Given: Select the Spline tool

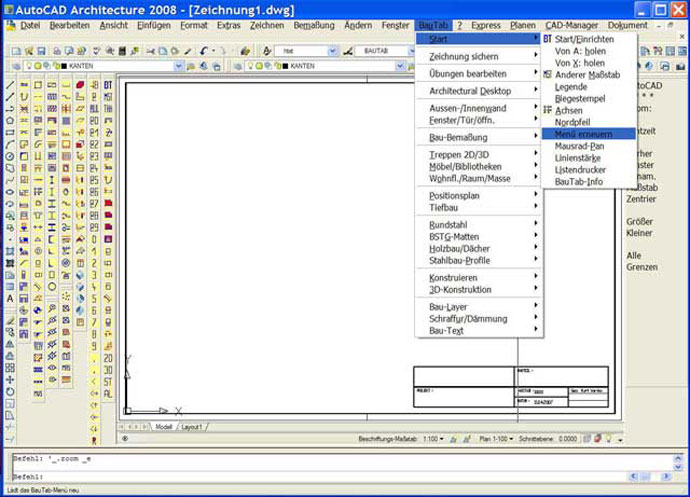Looking at the screenshot, I should (10, 180).
